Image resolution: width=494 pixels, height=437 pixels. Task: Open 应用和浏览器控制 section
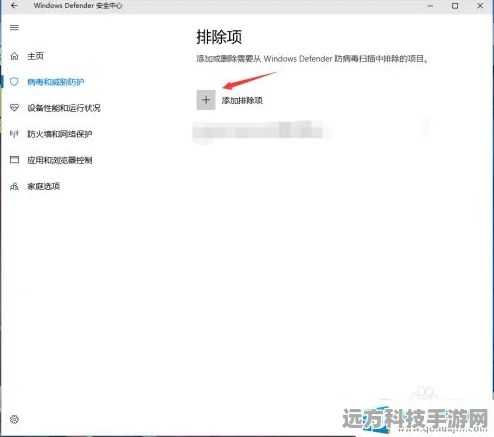[x=60, y=160]
